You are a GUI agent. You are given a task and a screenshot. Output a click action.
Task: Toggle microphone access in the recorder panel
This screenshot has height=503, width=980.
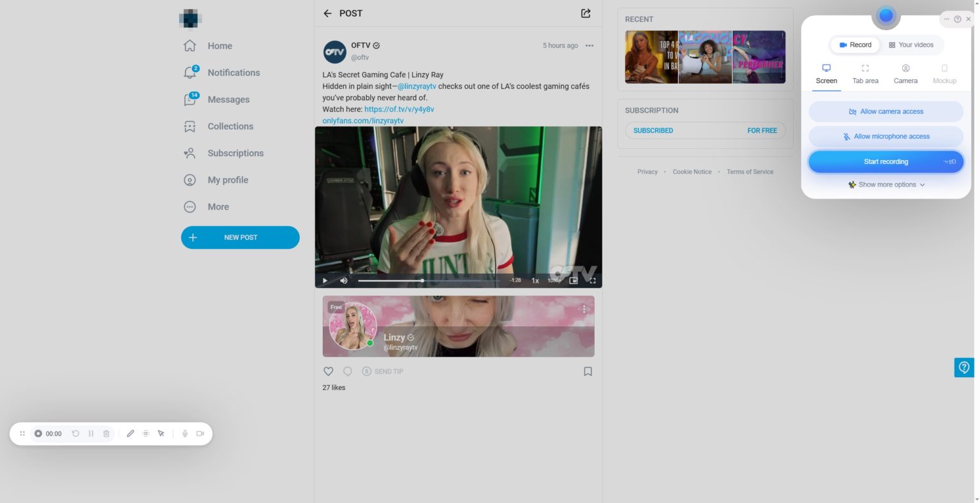tap(886, 136)
